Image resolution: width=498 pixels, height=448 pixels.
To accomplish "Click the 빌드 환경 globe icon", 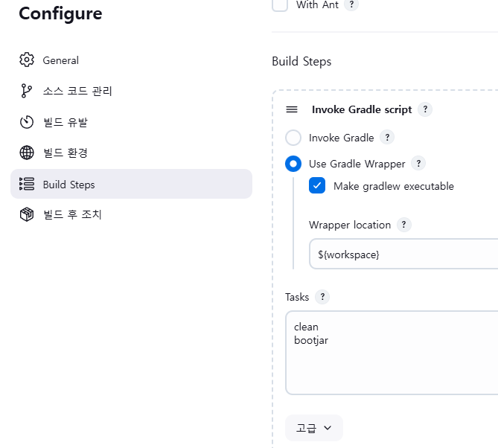I will click(27, 153).
